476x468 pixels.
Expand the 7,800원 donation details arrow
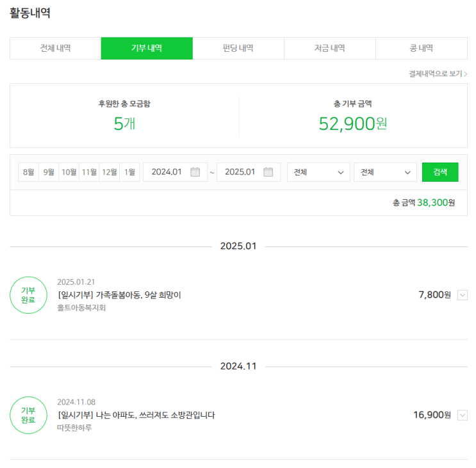tap(463, 295)
